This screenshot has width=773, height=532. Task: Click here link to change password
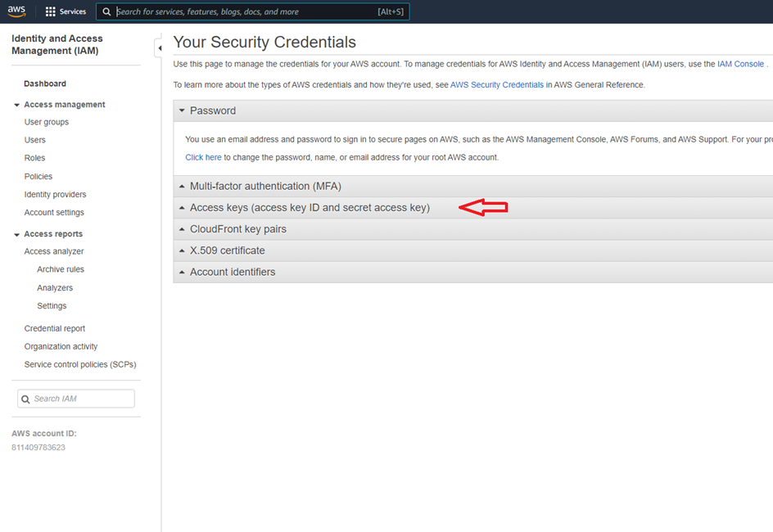pos(203,157)
